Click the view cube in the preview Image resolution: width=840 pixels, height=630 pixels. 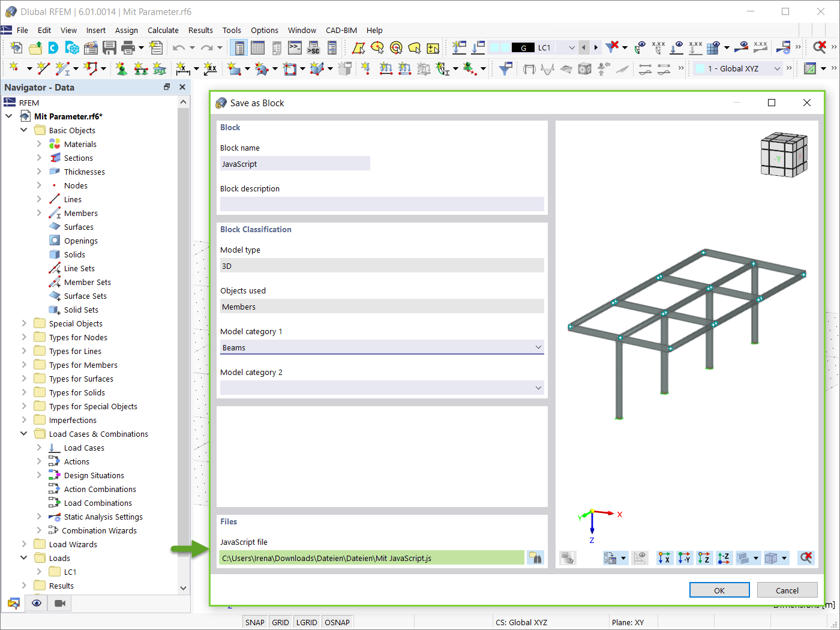[x=784, y=155]
